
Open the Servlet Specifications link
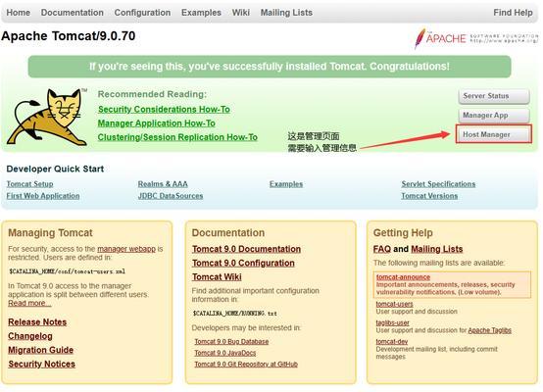click(x=438, y=184)
